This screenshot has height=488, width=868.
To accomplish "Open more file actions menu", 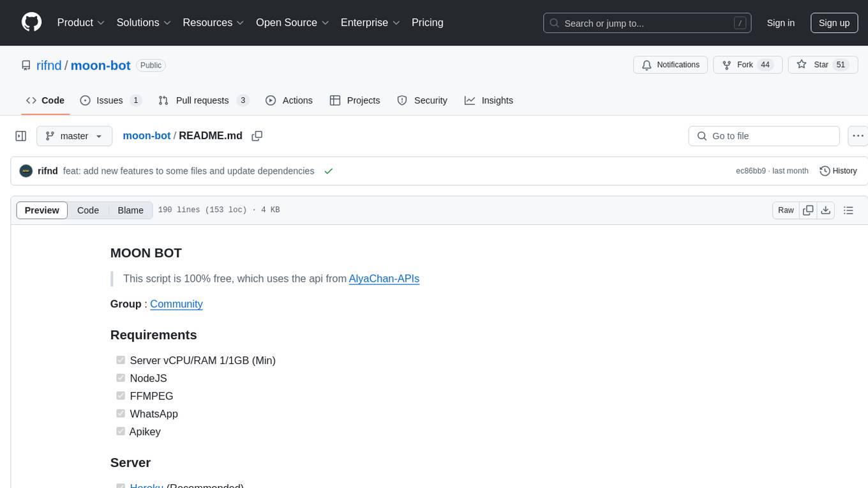I will click(x=858, y=136).
